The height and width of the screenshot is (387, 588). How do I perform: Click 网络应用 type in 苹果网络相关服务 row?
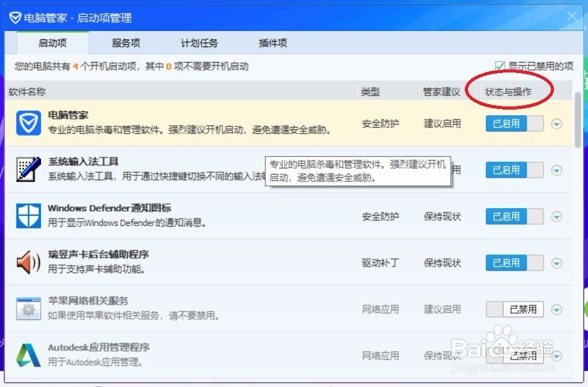point(380,310)
